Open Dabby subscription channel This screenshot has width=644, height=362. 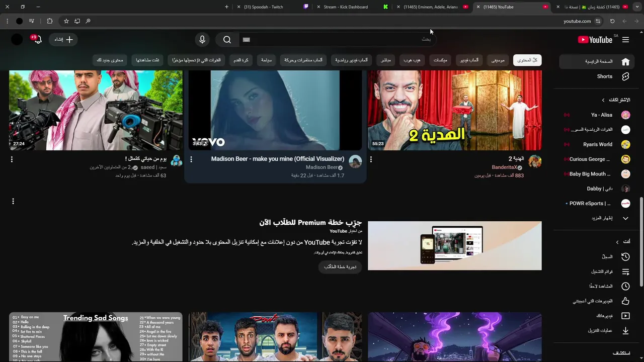[597, 189]
